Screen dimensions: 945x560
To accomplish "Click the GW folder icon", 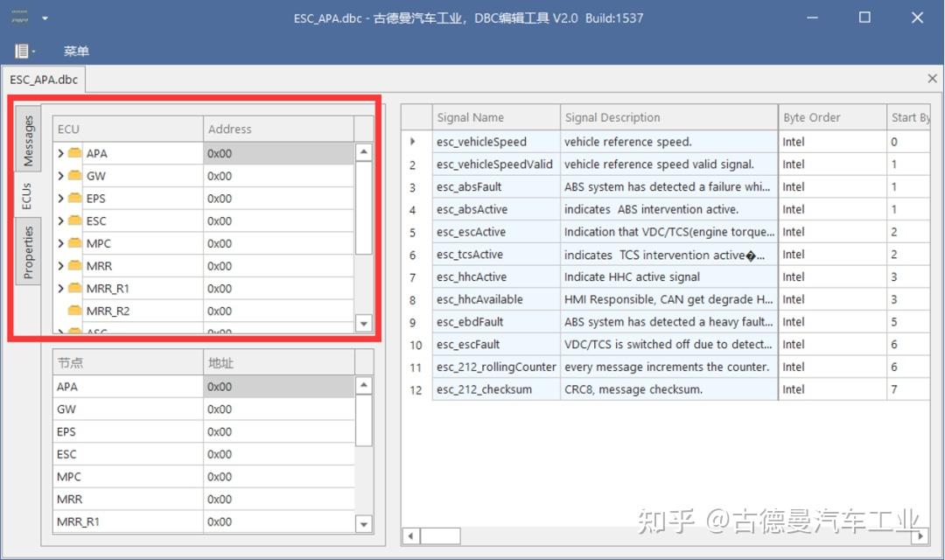I will [73, 175].
